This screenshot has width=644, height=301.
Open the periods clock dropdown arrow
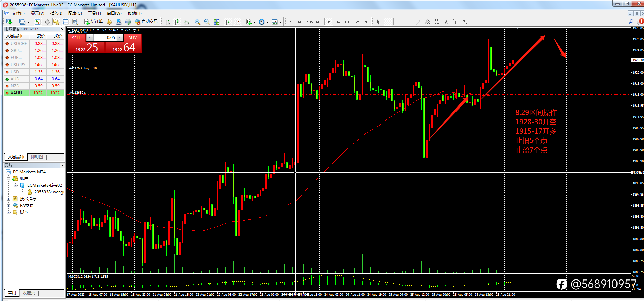267,22
